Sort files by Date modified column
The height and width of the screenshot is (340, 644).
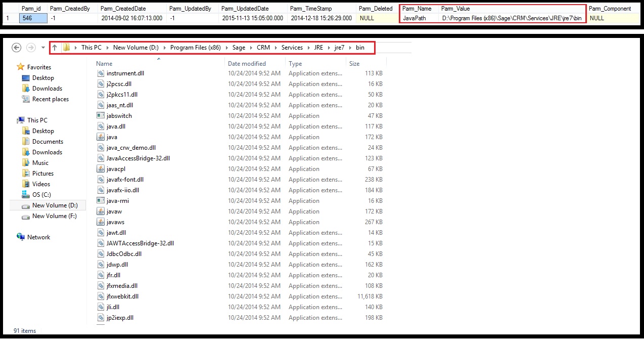click(x=247, y=64)
